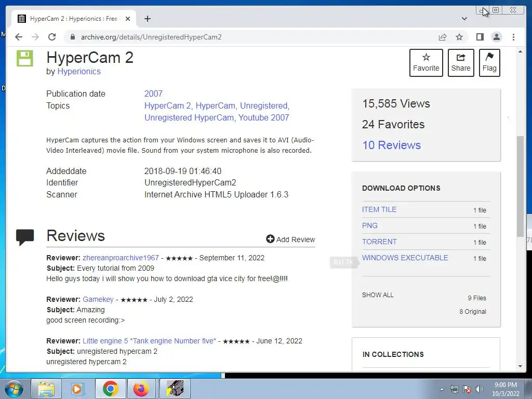This screenshot has height=399, width=532.
Task: Click the green floppy disk software icon
Action: tap(25, 58)
